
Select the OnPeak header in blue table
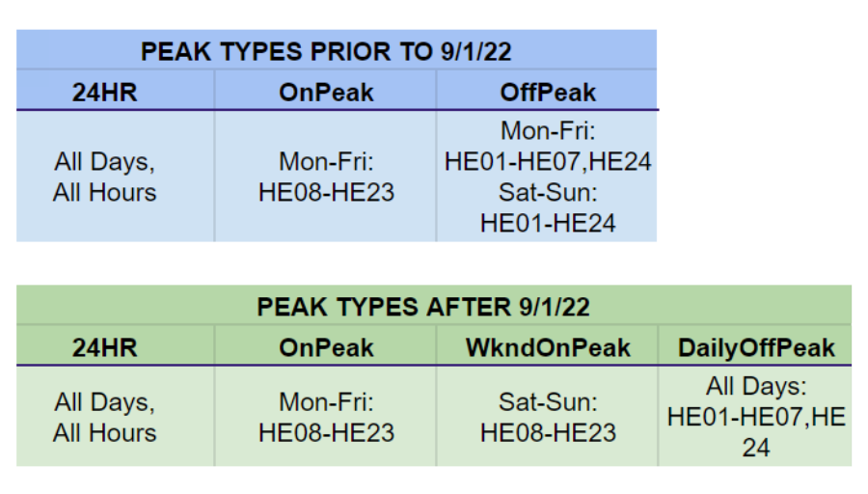pos(326,92)
